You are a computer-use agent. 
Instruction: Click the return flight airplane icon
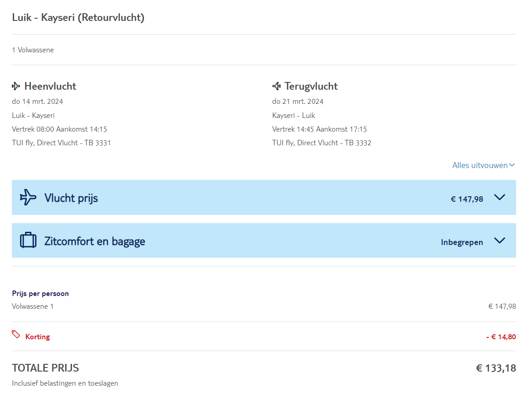(276, 86)
